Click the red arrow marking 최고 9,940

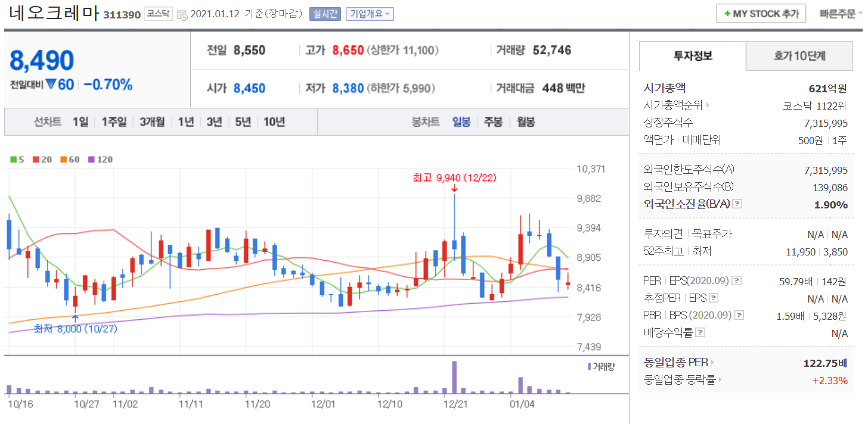[x=454, y=189]
